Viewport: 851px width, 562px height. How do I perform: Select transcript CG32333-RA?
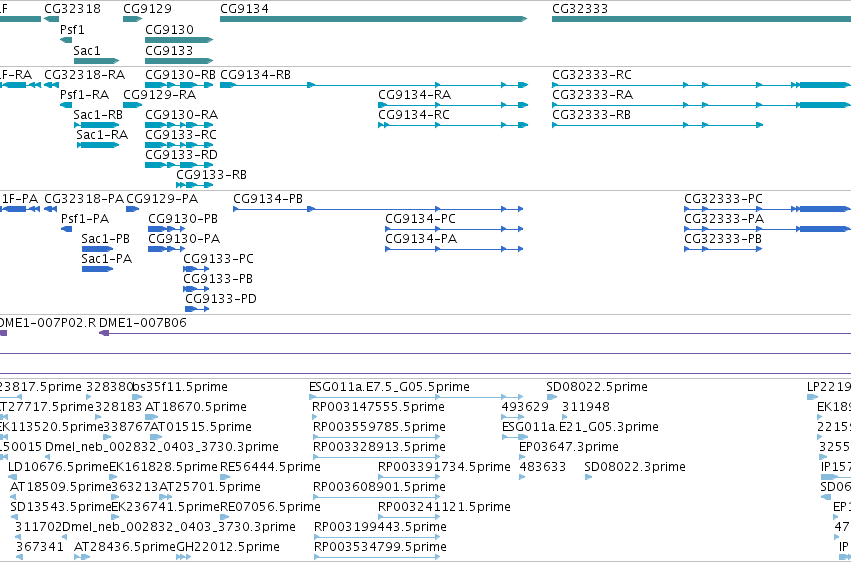701,105
